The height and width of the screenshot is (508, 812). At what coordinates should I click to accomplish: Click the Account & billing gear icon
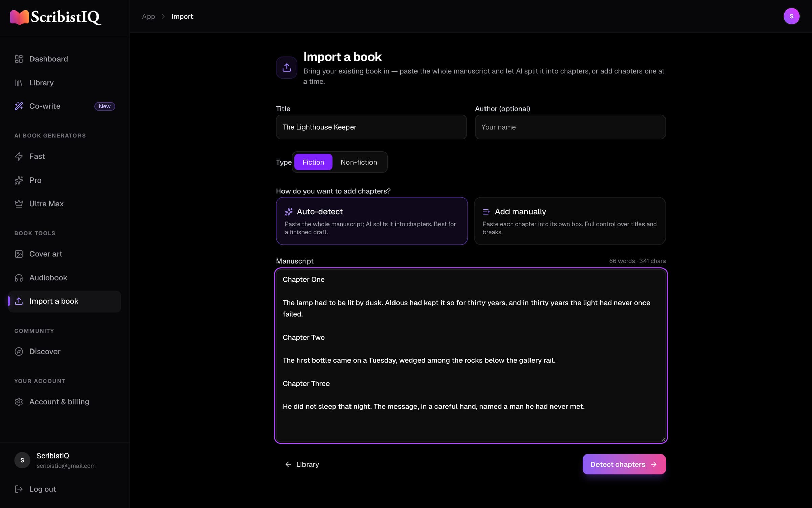(x=19, y=402)
